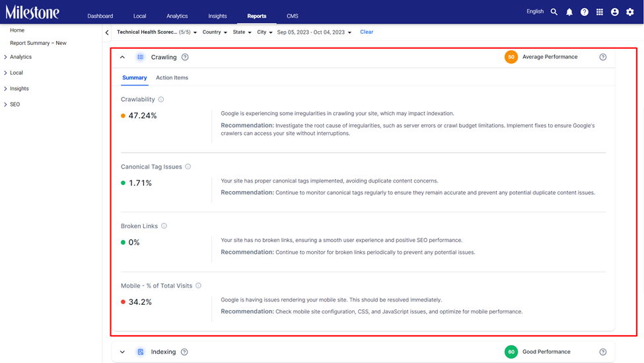The width and height of the screenshot is (644, 363).
Task: Open the settings gear icon
Action: [x=630, y=12]
